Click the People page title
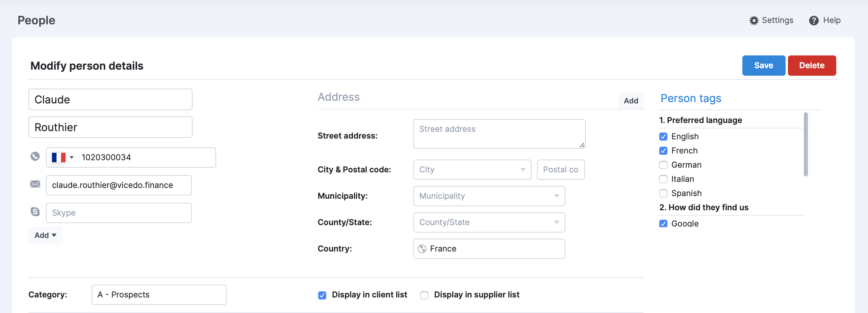The width and height of the screenshot is (868, 313). (36, 20)
